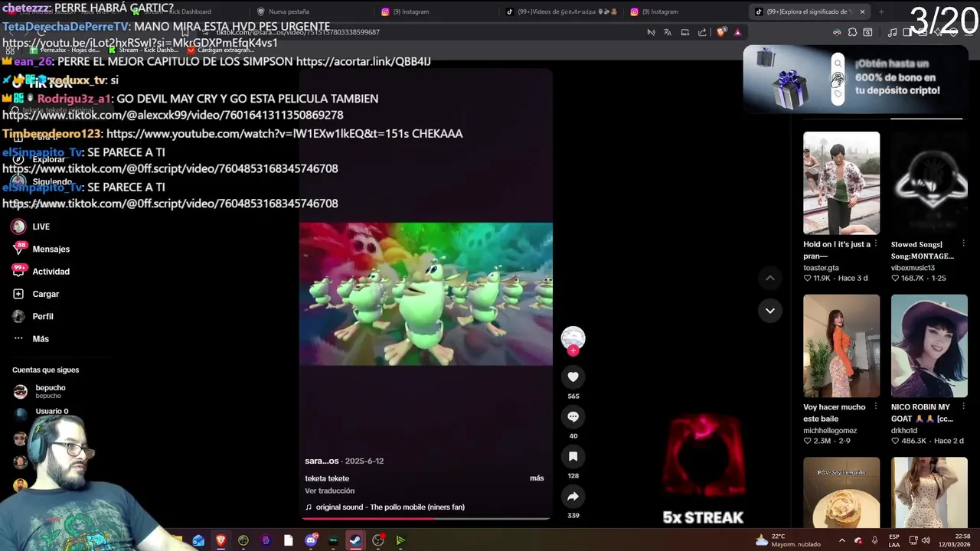Open Steam from the taskbar
This screenshot has height=551, width=980.
(355, 540)
